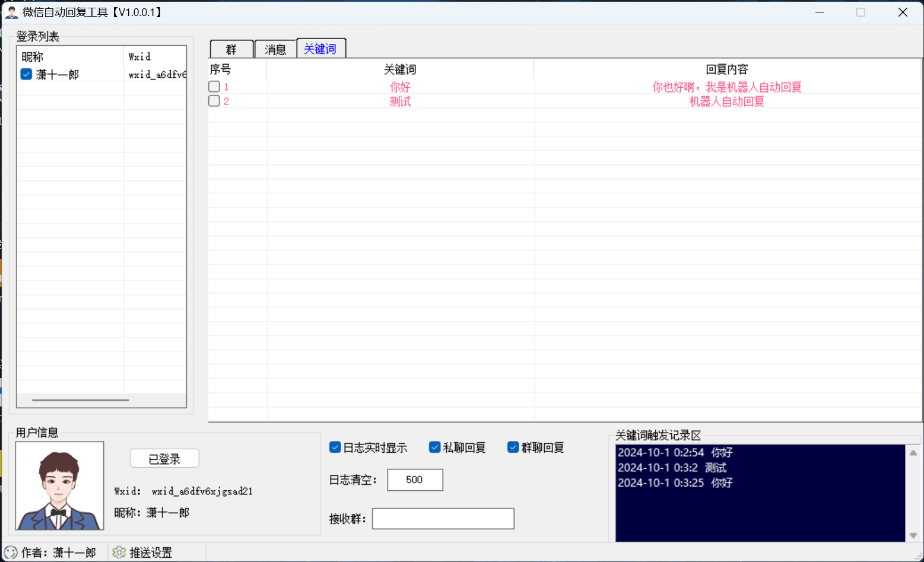Check keyword row 1 checkbox
Screen dimensions: 924x562
coord(214,87)
